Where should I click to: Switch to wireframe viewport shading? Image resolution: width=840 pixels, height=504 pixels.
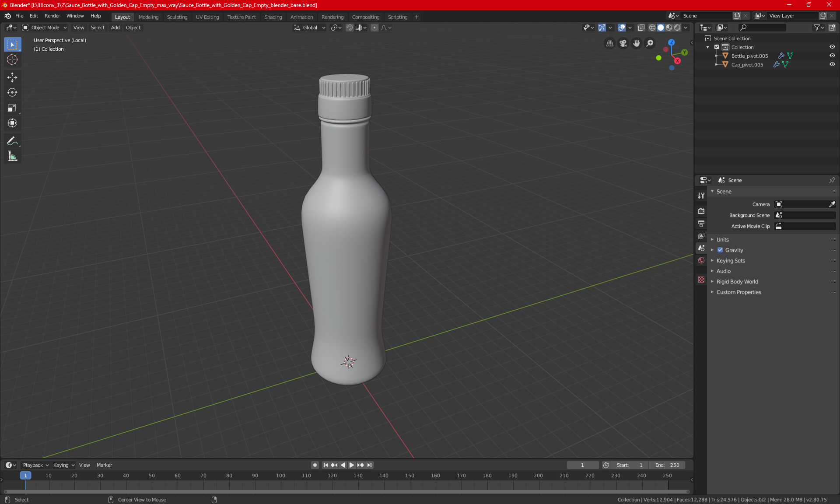point(652,28)
